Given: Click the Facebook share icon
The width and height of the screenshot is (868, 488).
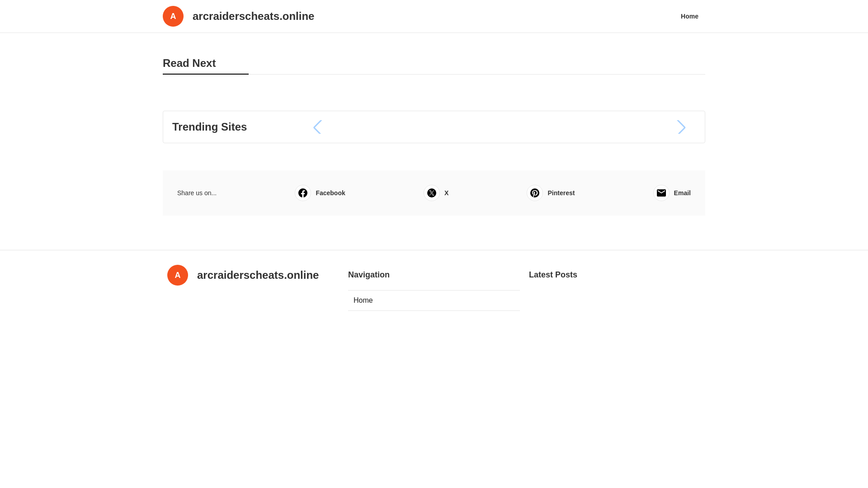Looking at the screenshot, I should tap(303, 193).
